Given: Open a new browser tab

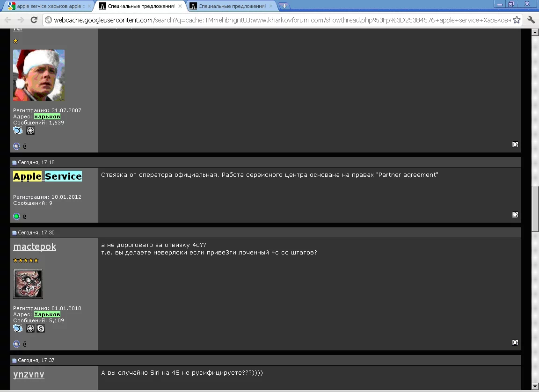Looking at the screenshot, I should pos(284,6).
